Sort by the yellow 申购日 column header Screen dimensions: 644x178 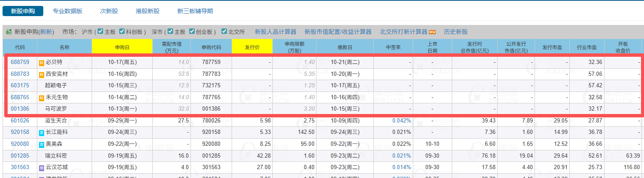[122, 47]
